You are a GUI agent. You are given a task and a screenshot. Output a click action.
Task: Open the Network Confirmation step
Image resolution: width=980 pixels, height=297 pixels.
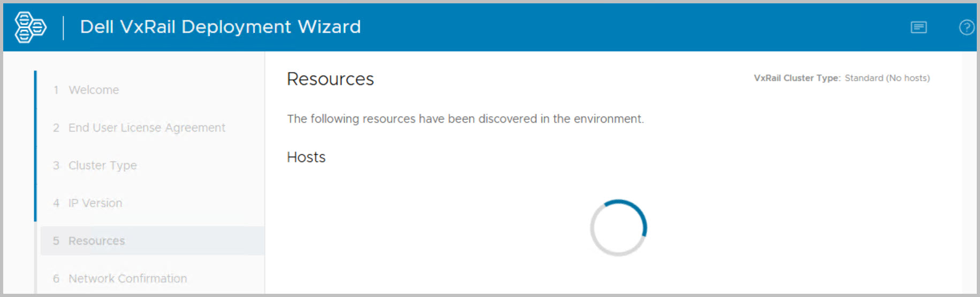127,278
